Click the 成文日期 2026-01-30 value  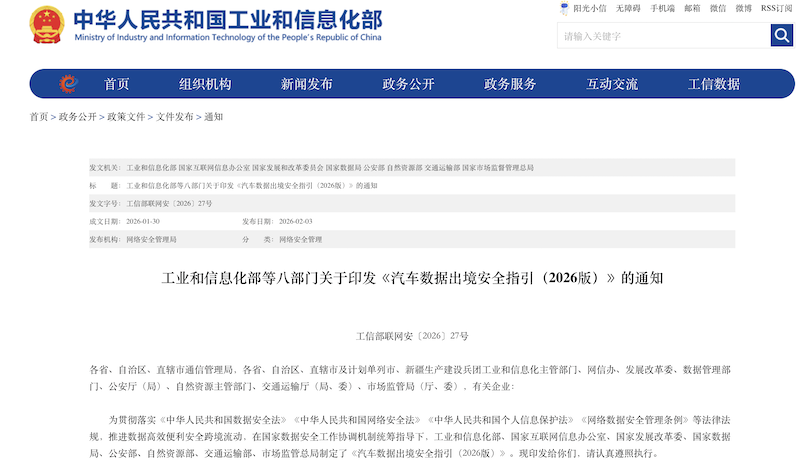click(x=143, y=221)
